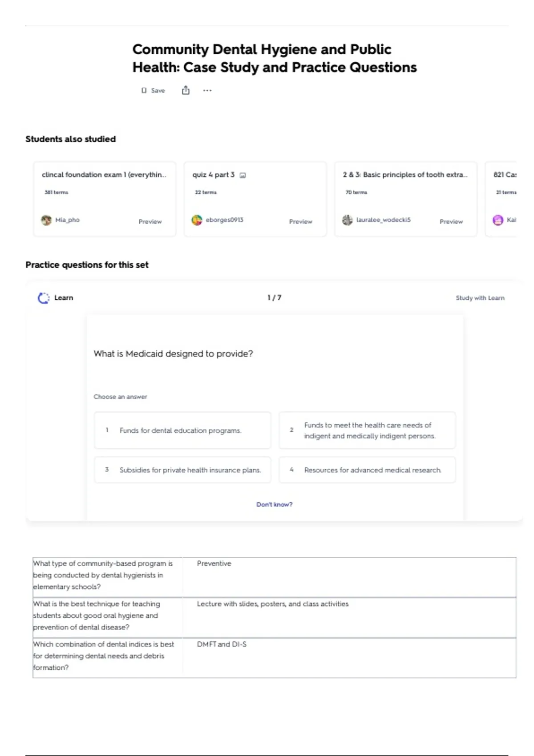Click the DMFT and DI-S answer cell

pyautogui.click(x=349, y=657)
